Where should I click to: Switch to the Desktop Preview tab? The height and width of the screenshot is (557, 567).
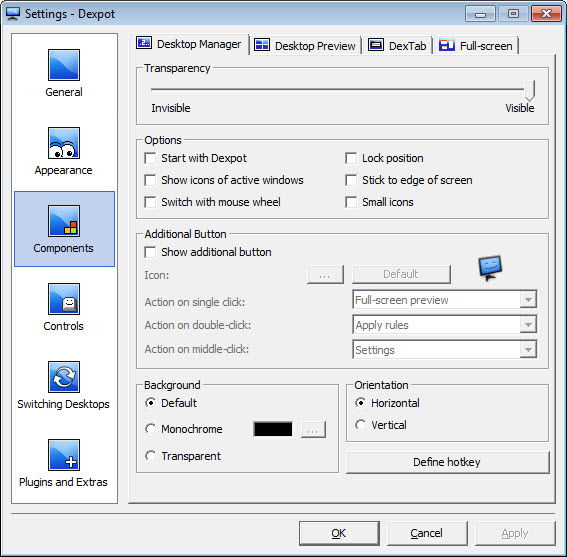click(x=305, y=46)
